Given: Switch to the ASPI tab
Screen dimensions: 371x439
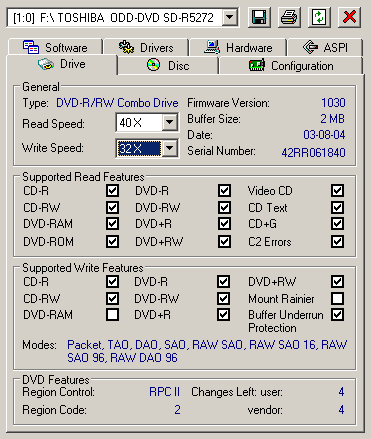Looking at the screenshot, I should [325, 47].
